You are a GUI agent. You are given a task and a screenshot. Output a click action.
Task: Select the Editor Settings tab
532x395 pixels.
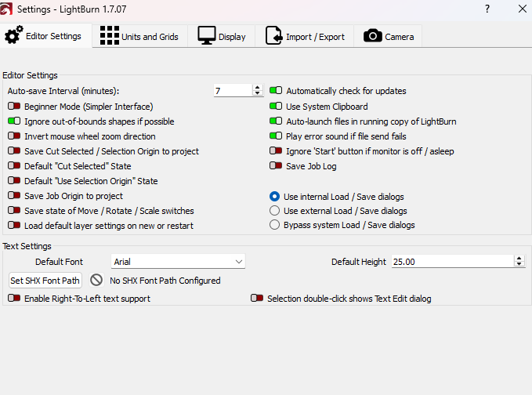pyautogui.click(x=45, y=35)
